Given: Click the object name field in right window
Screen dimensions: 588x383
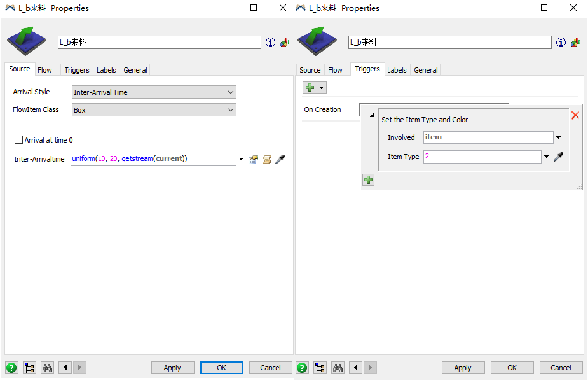Looking at the screenshot, I should tap(450, 42).
